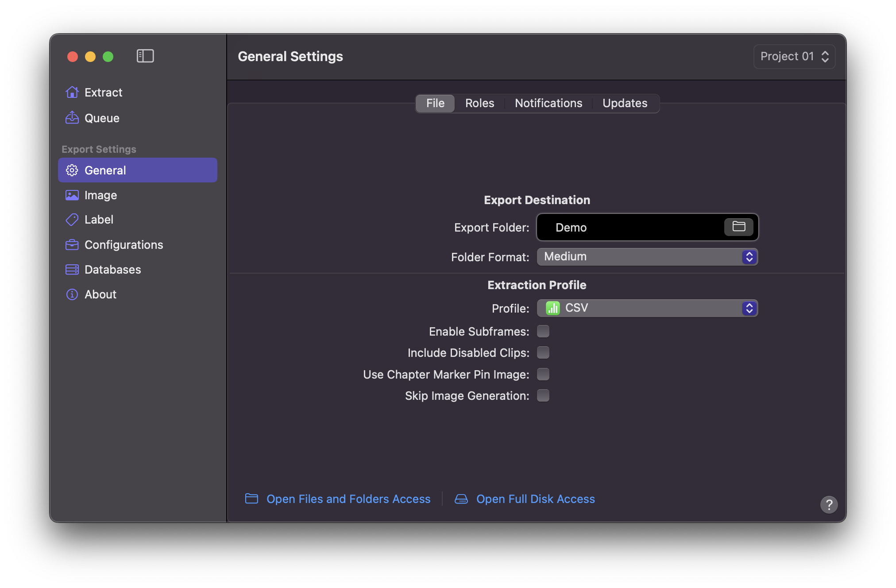Viewport: 896px width, 588px height.
Task: Open the Databases icon in sidebar
Action: 72,270
